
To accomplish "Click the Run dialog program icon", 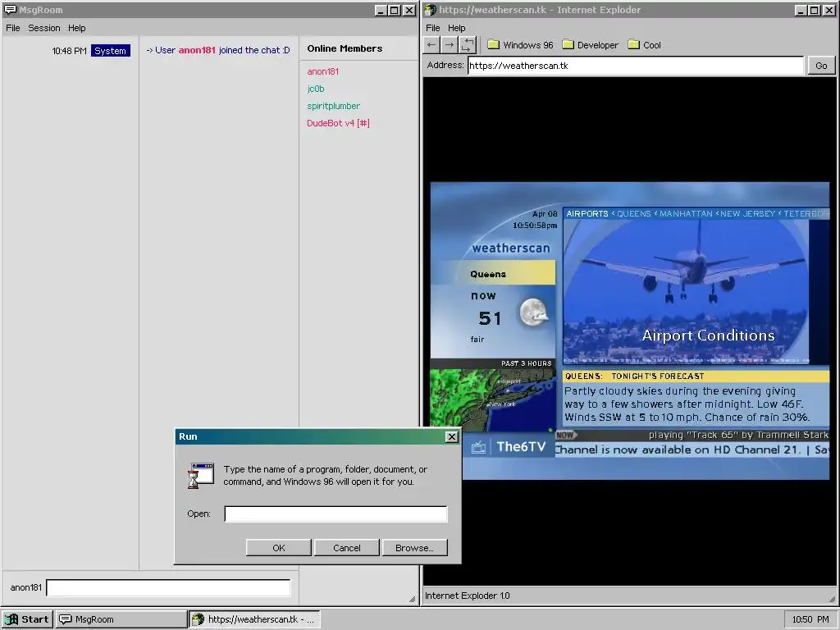I will tap(201, 476).
